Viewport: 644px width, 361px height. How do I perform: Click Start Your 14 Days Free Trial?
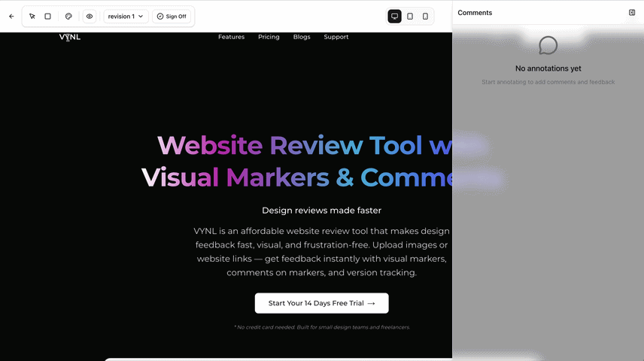(321, 303)
